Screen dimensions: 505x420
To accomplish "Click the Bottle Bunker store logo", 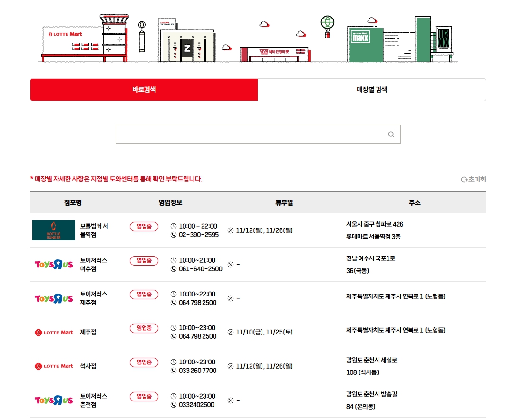I will click(x=53, y=230).
